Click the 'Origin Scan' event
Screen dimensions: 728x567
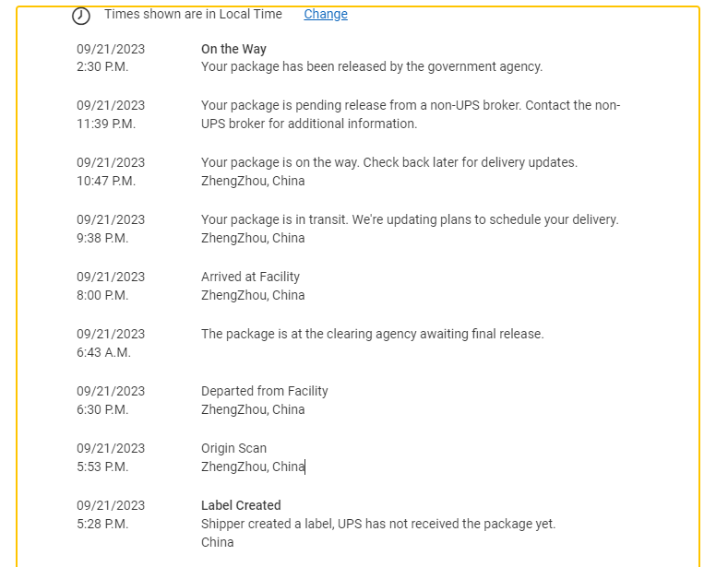pos(233,448)
